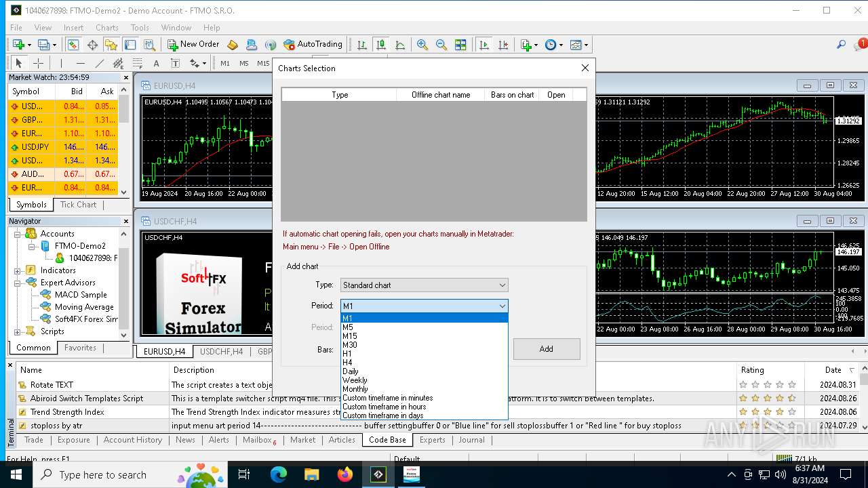Select the trendline drawing tool
Screen dimensions: 868x488
(x=100, y=63)
